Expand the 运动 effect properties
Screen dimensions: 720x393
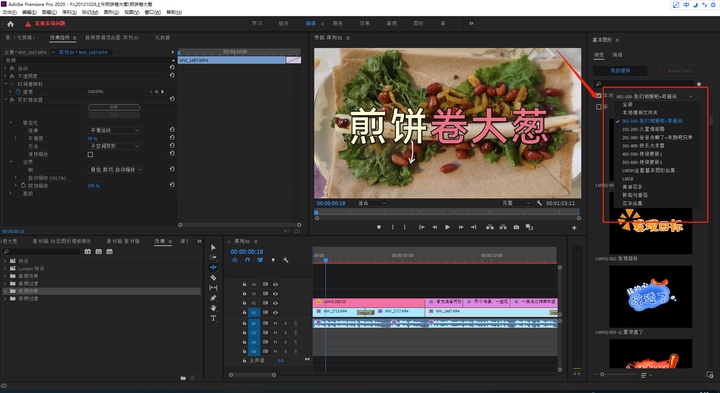click(x=6, y=67)
